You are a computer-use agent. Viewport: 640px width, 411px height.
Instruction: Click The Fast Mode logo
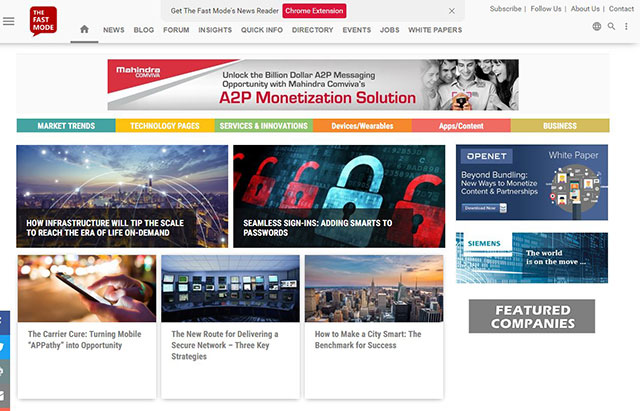click(43, 21)
